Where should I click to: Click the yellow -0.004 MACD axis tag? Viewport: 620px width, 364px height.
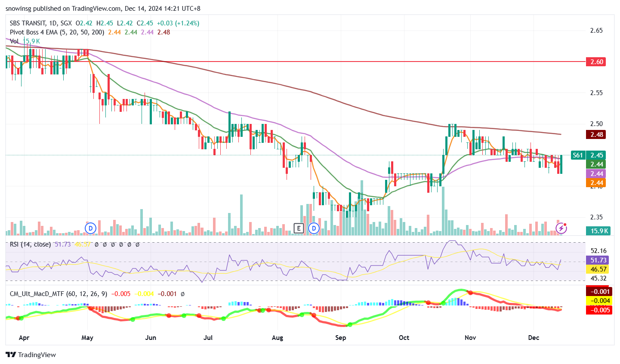(599, 301)
